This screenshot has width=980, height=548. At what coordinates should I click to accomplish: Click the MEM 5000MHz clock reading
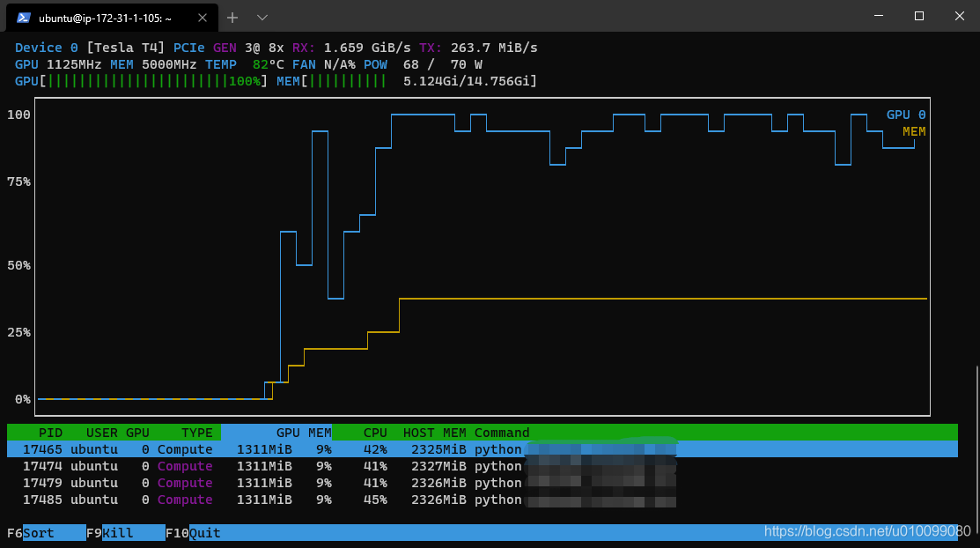153,64
